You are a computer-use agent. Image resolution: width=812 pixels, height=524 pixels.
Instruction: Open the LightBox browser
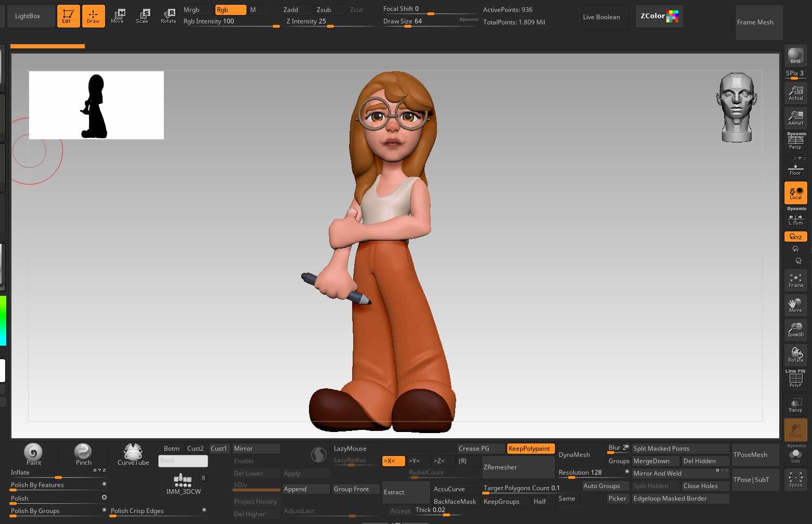(x=28, y=16)
